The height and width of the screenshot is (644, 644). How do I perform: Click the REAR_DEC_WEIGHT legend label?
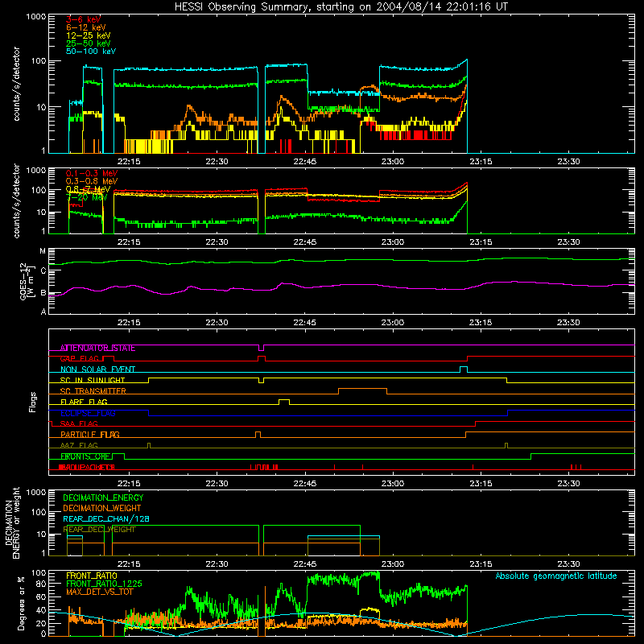[x=99, y=530]
